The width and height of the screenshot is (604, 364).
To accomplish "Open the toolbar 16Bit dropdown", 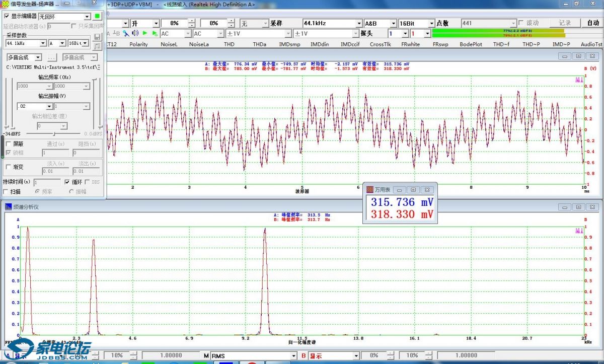I will pos(431,23).
